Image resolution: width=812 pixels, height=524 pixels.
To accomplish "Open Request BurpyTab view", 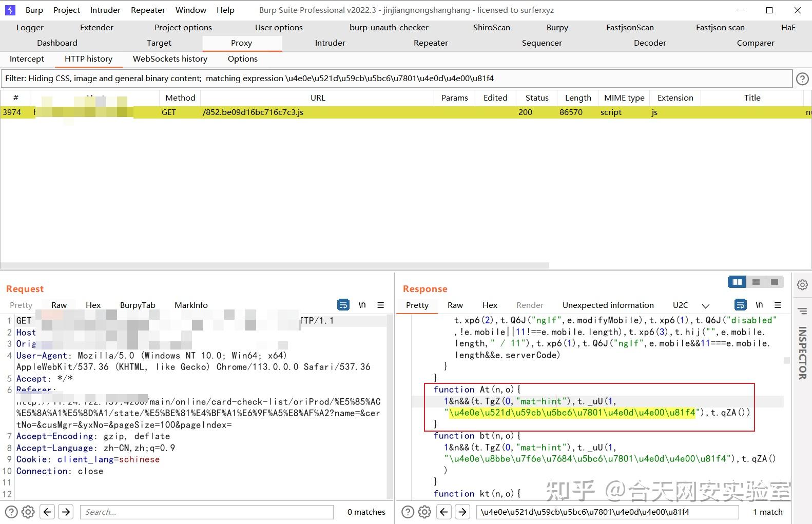I will tap(138, 305).
